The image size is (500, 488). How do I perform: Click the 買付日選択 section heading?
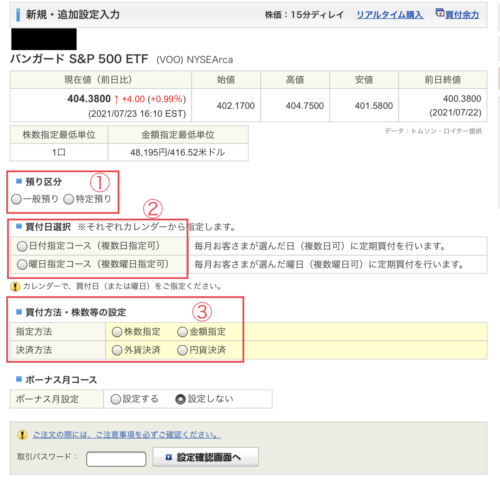click(48, 227)
